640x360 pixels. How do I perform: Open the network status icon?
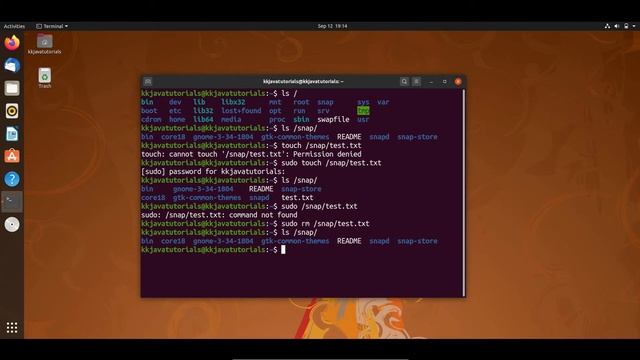(x=607, y=26)
